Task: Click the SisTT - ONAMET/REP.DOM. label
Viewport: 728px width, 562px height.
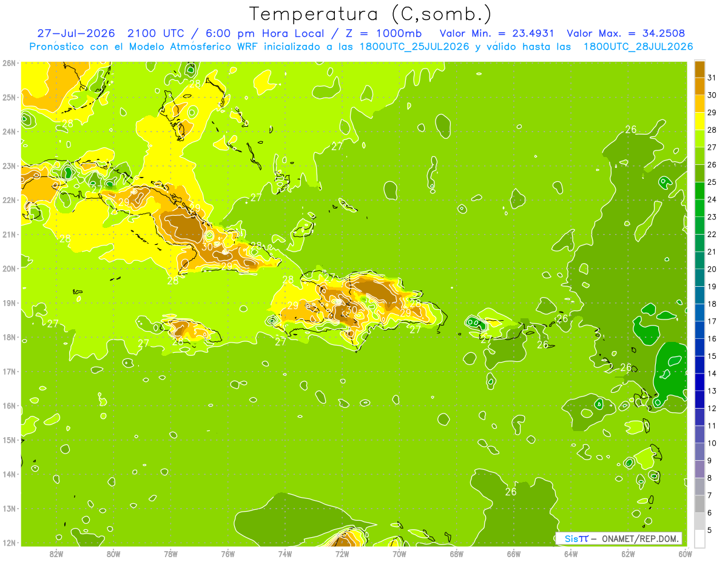Action: [x=618, y=538]
